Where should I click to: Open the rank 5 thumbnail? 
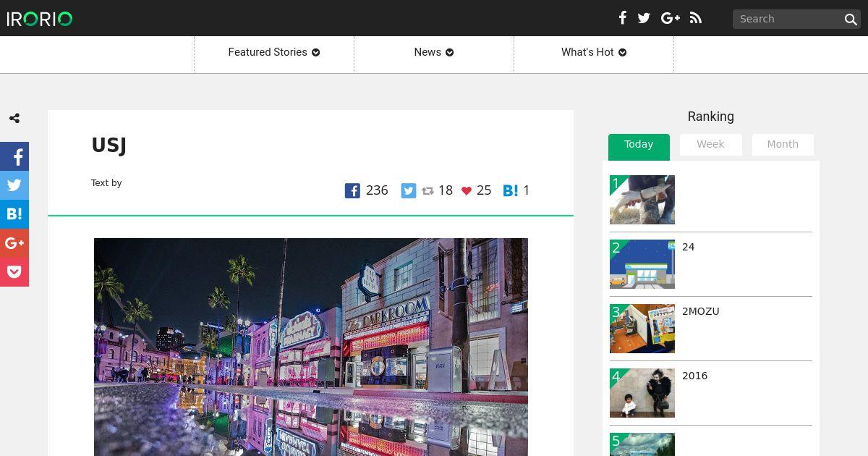point(642,444)
